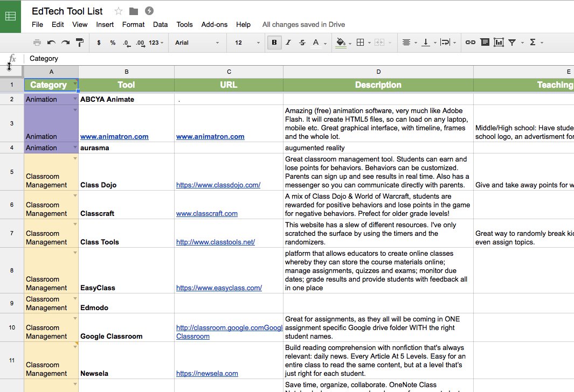Open dropdown arrow in ABCYA Animate category cell
Image resolution: width=574 pixels, height=392 pixels.
pyautogui.click(x=75, y=99)
